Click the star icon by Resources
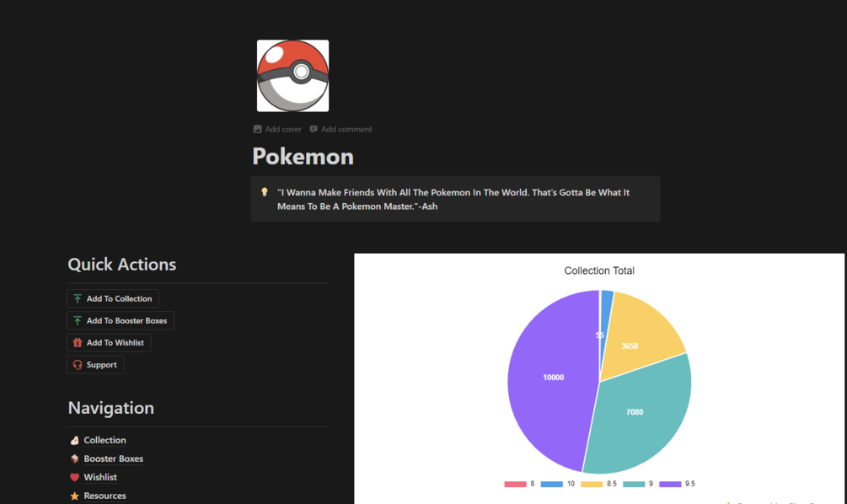Screen dimensions: 847x504 [74, 496]
